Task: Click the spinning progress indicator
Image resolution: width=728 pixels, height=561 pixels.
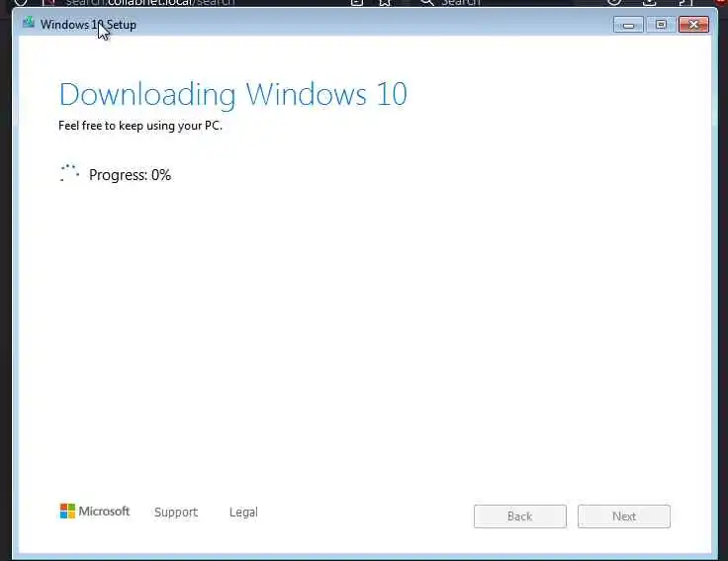Action: (x=69, y=174)
